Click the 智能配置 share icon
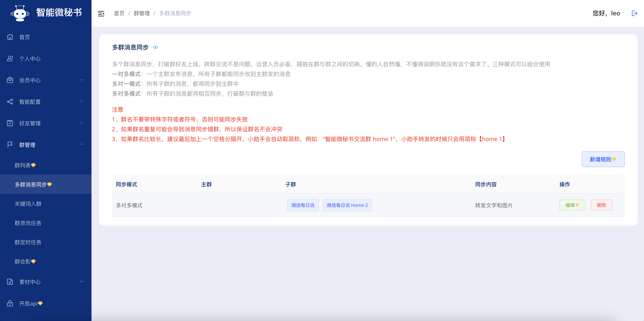The height and width of the screenshot is (321, 644). coord(10,102)
